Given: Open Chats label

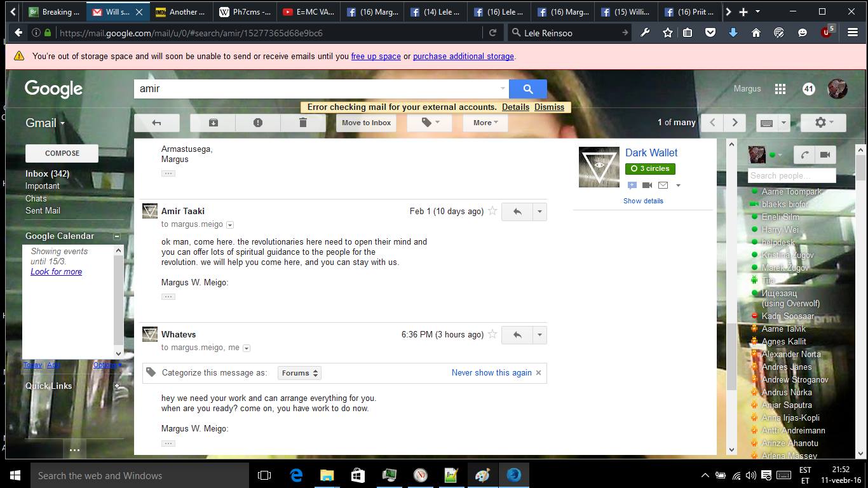Looking at the screenshot, I should pos(36,198).
